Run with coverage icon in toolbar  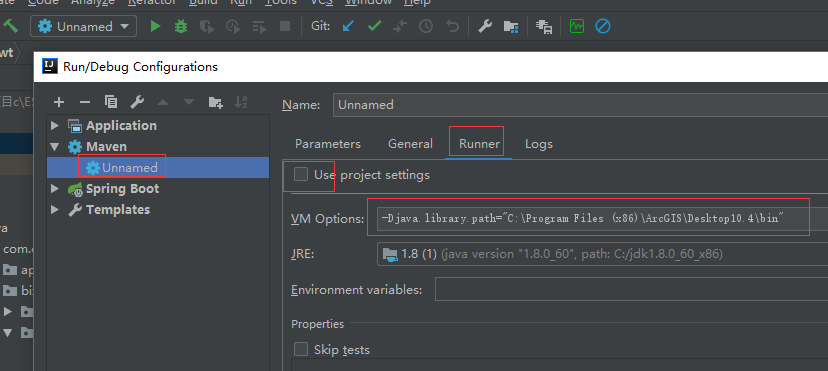click(x=207, y=26)
